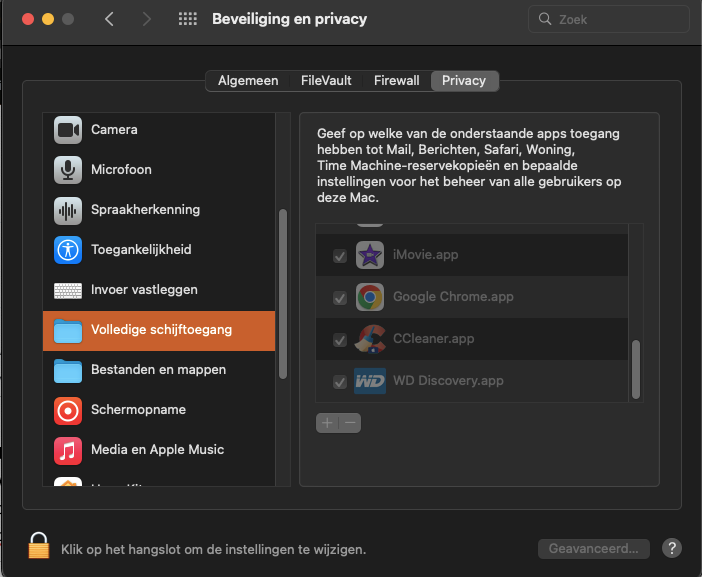Go forward with the right chevron
Image resolution: width=702 pixels, height=577 pixels.
(146, 19)
